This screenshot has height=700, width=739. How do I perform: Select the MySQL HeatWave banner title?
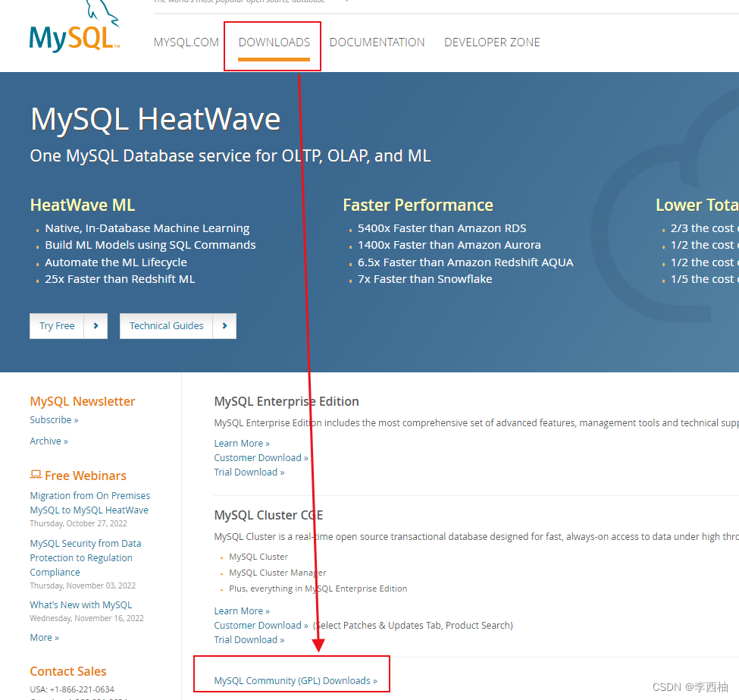[x=155, y=119]
